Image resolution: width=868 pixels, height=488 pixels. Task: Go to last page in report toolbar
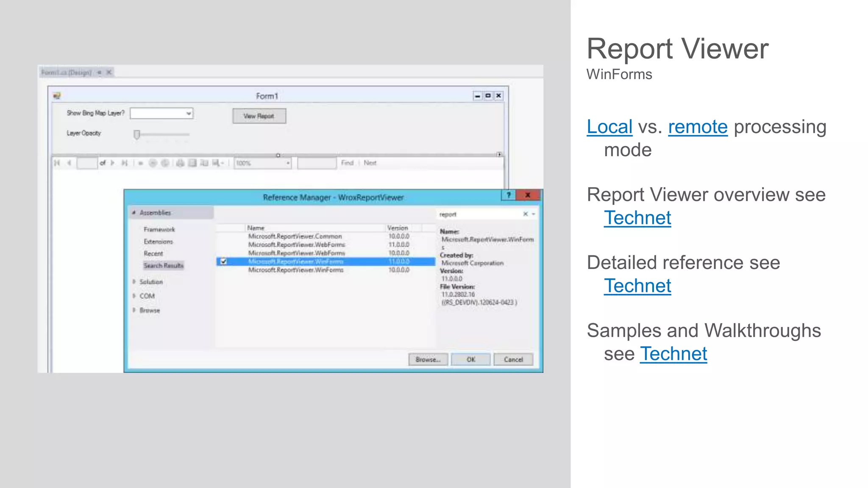point(125,163)
